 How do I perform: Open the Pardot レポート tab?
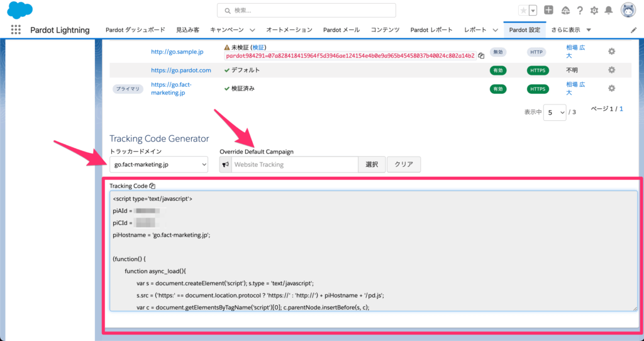pos(431,30)
